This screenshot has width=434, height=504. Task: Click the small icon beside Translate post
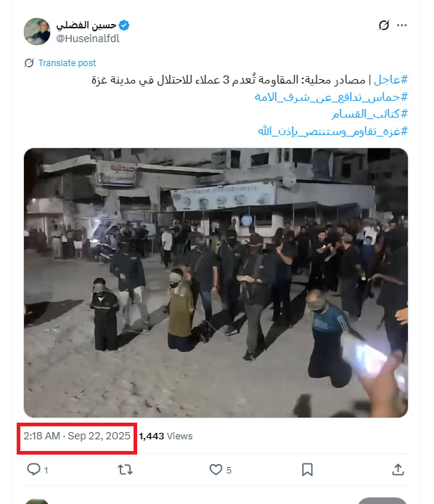[29, 63]
